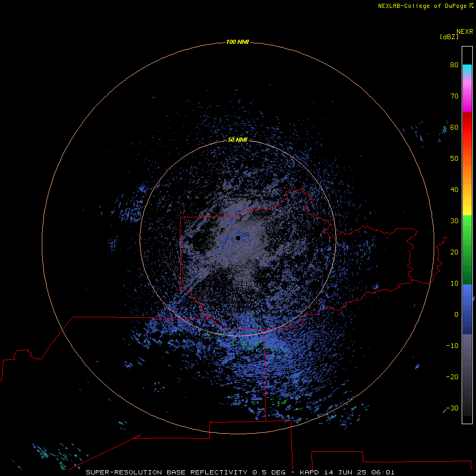The width and height of the screenshot is (476, 476).
Task: Click the black radar site dot
Action: coord(238,238)
